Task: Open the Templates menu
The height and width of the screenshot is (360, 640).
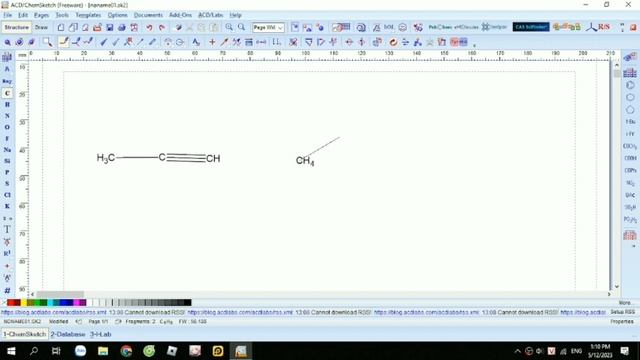Action: pyautogui.click(x=88, y=15)
